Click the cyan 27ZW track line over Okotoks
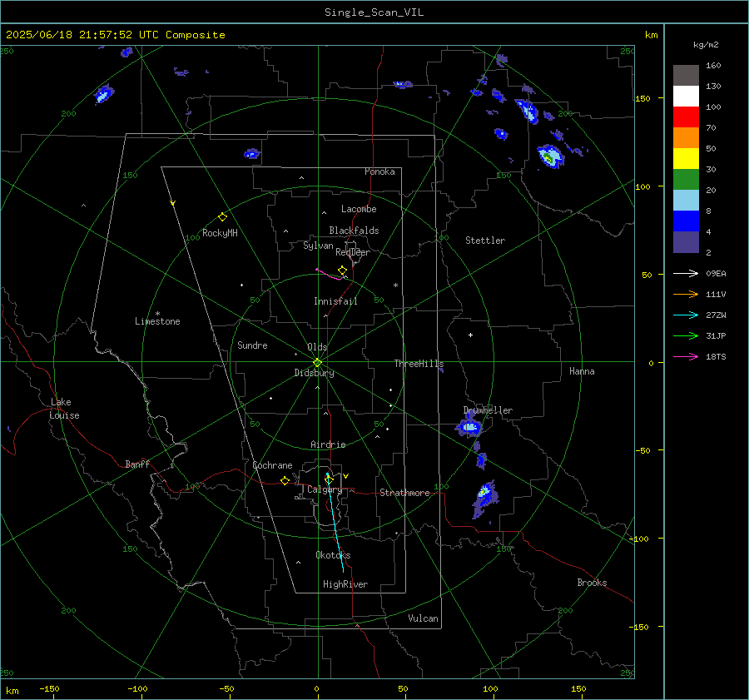This screenshot has height=700, width=749. coord(335,524)
